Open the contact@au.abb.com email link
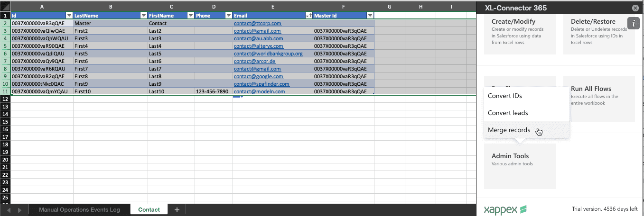Screen dimensions: 644x216 pyautogui.click(x=258, y=38)
